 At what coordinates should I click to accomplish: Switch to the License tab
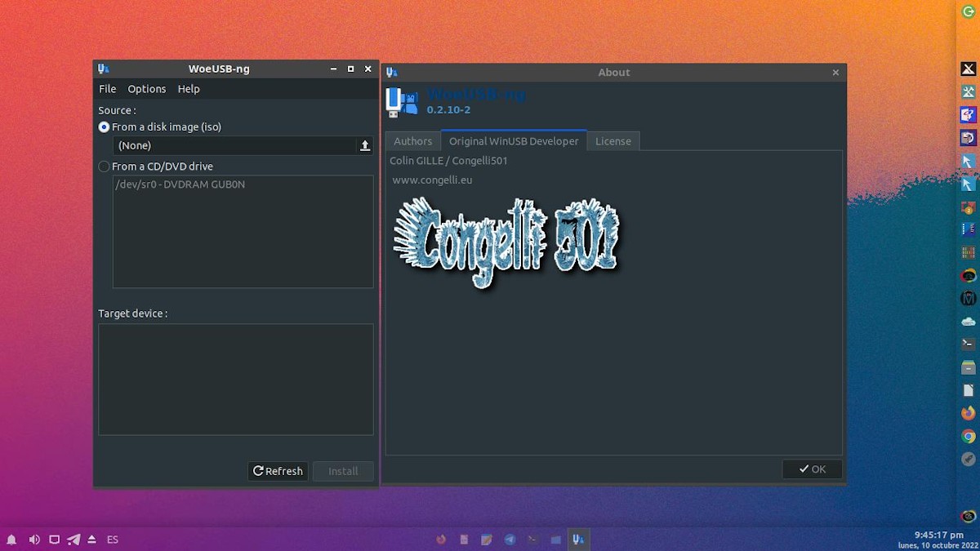pos(613,140)
